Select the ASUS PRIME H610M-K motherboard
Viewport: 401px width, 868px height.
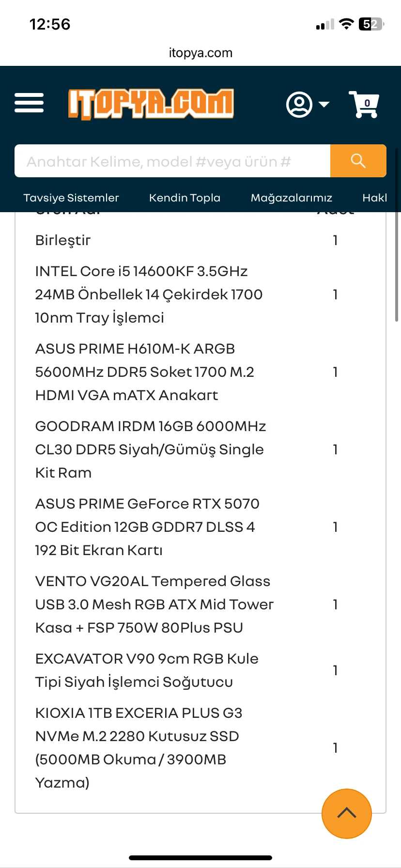pyautogui.click(x=144, y=372)
